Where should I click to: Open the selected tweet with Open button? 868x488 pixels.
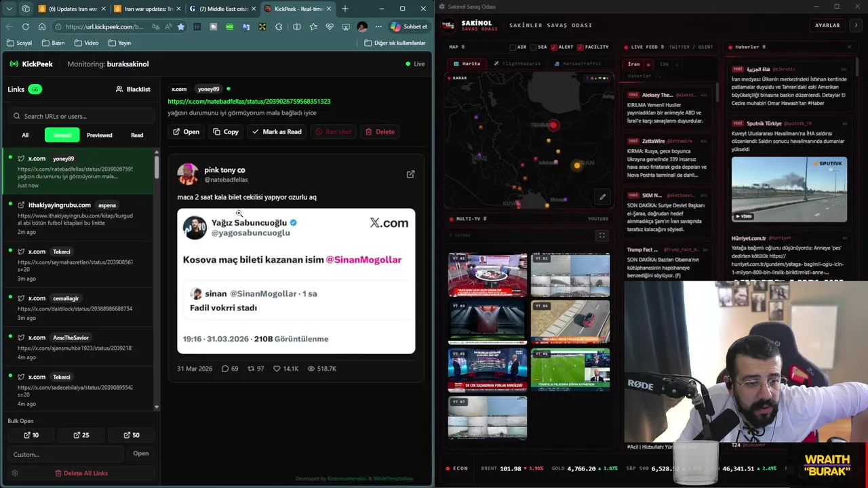(186, 131)
